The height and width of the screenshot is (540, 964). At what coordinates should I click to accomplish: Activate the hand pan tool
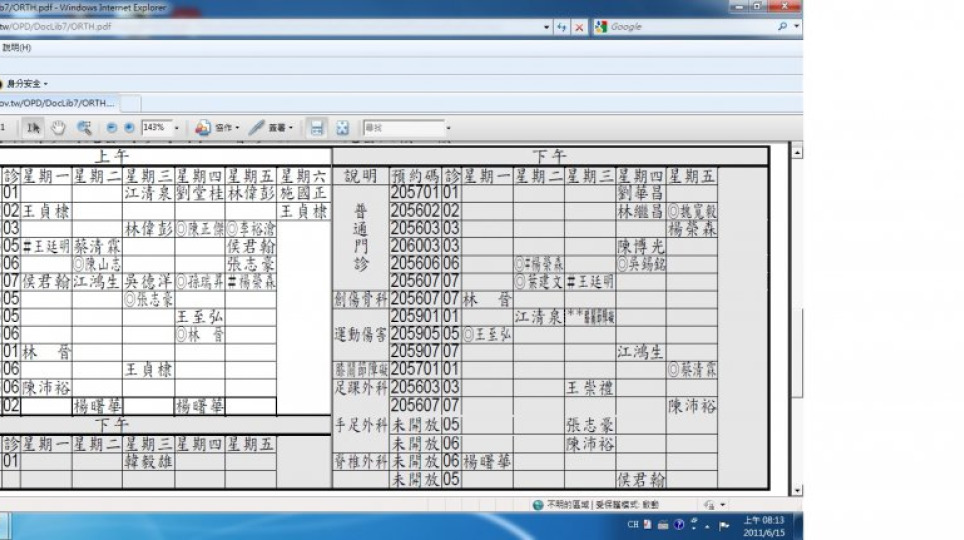point(59,128)
